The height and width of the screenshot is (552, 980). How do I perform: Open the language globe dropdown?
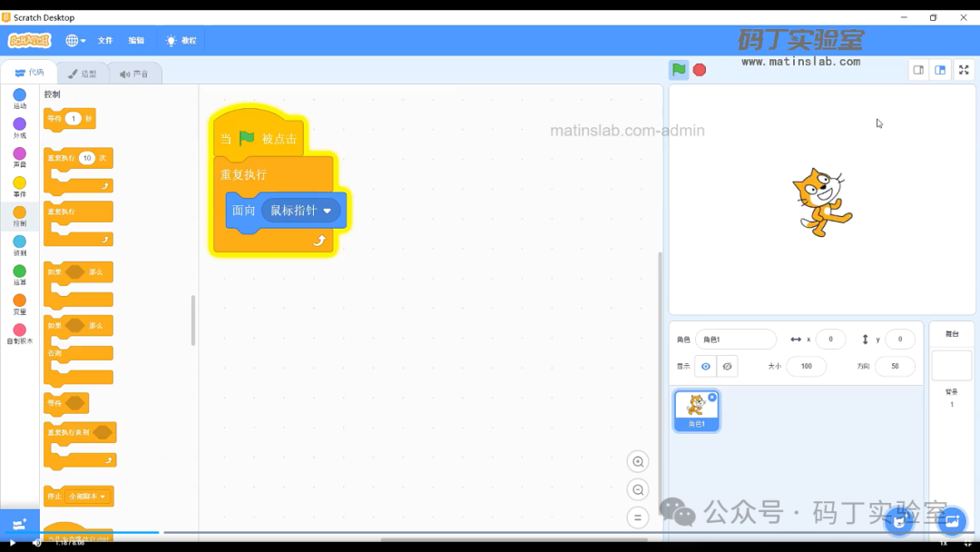75,41
